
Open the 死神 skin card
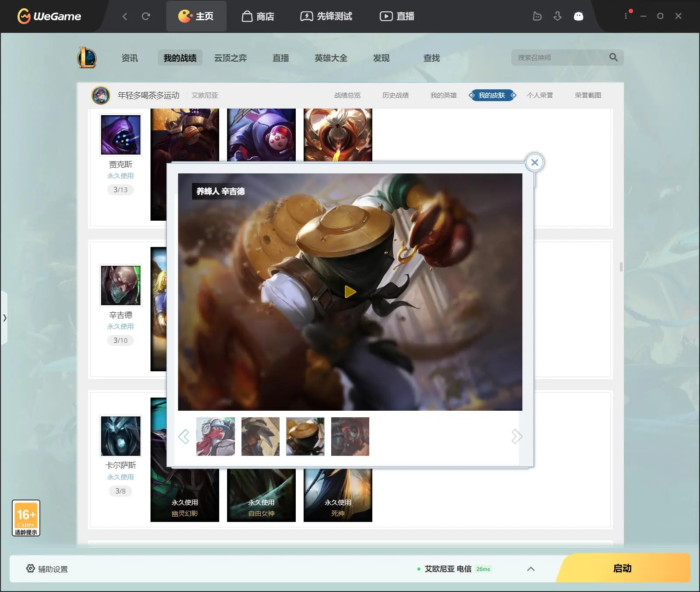338,495
